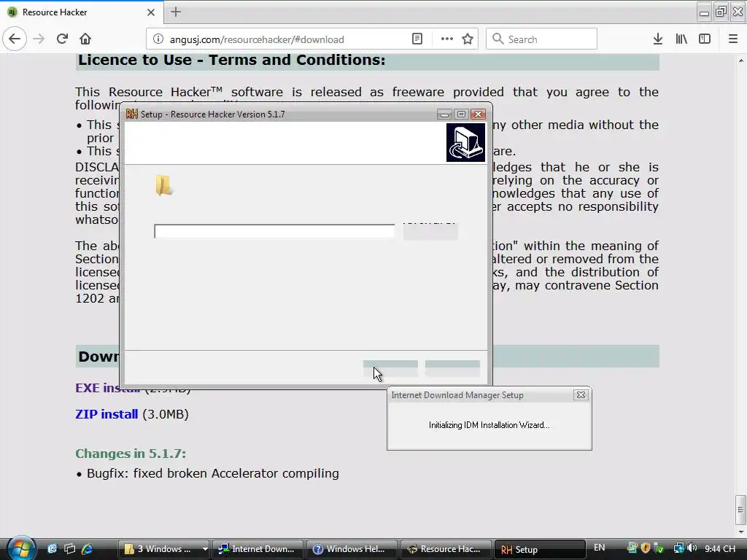Go to the Firefox home page
The width and height of the screenshot is (747, 560).
[x=85, y=39]
